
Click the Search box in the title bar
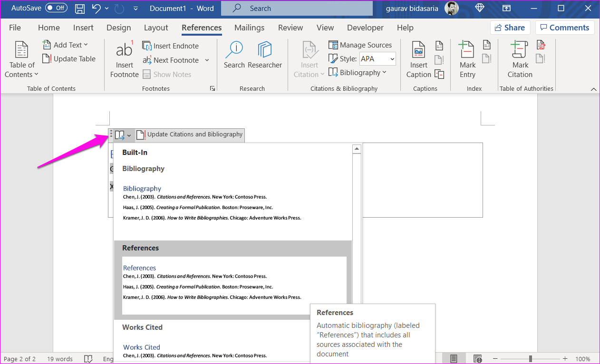click(x=297, y=8)
